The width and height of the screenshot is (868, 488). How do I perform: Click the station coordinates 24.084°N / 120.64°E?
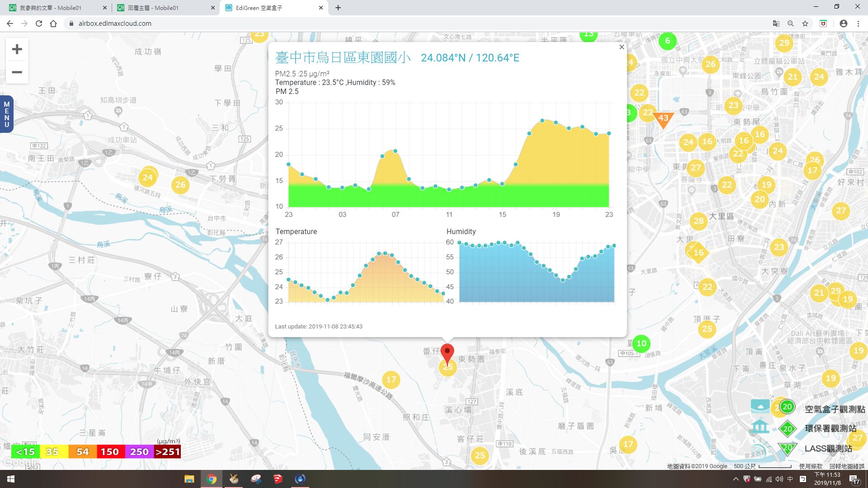tap(470, 58)
